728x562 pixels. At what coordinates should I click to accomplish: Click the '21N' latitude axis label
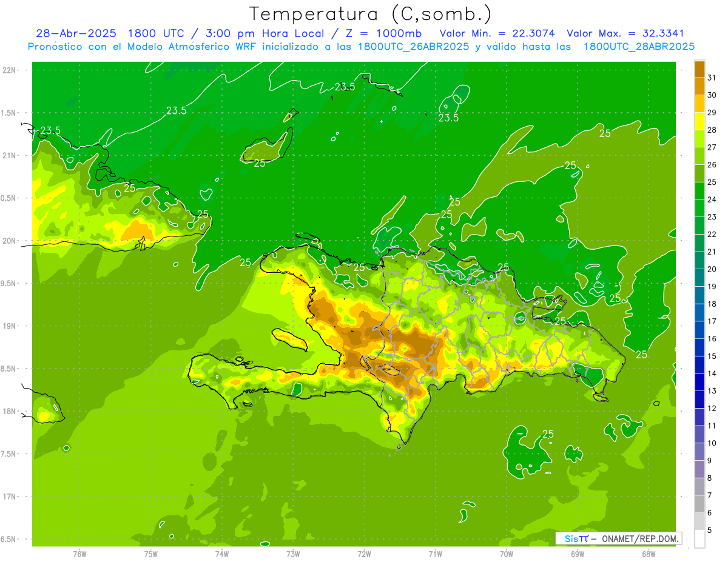10,155
